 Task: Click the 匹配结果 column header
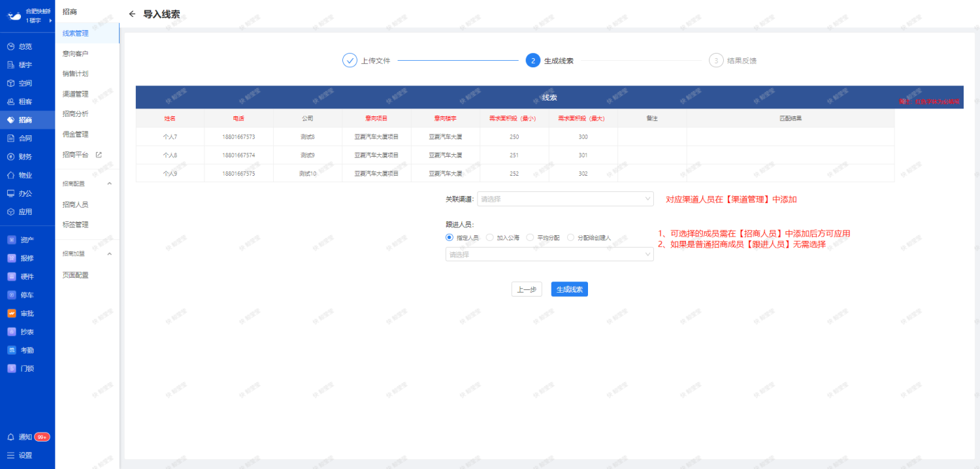click(x=791, y=118)
